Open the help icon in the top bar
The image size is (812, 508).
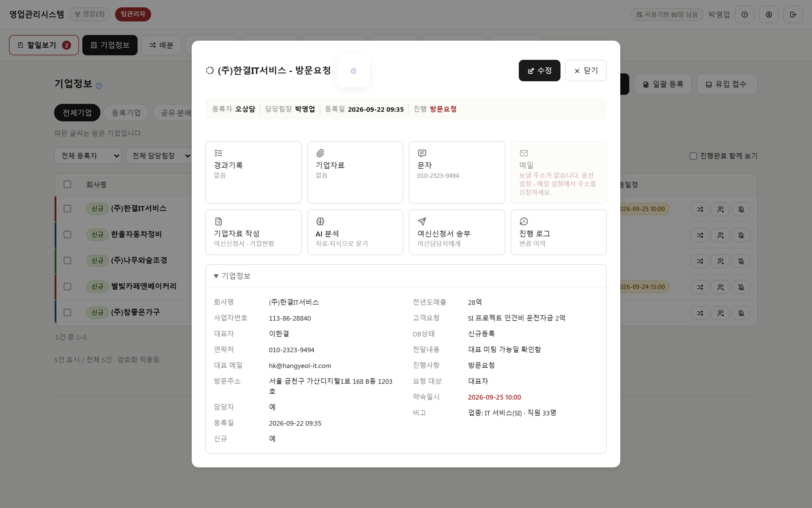pyautogui.click(x=745, y=14)
